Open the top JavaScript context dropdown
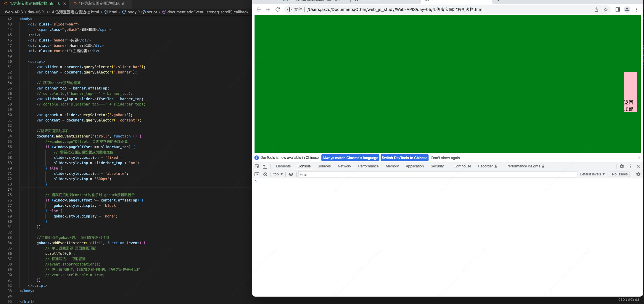644x304 pixels. (278, 174)
